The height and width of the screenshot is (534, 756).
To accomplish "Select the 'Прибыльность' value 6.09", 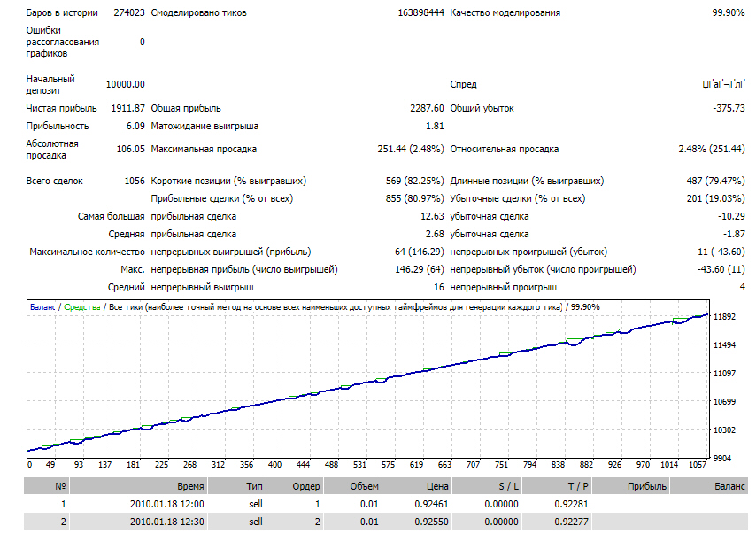I will (135, 127).
